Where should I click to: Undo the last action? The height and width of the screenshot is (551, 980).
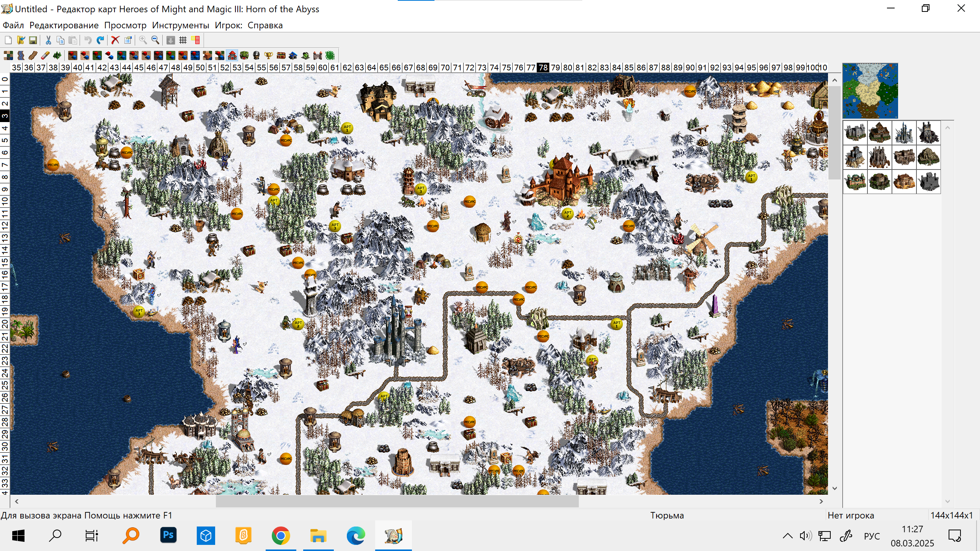[x=88, y=40]
